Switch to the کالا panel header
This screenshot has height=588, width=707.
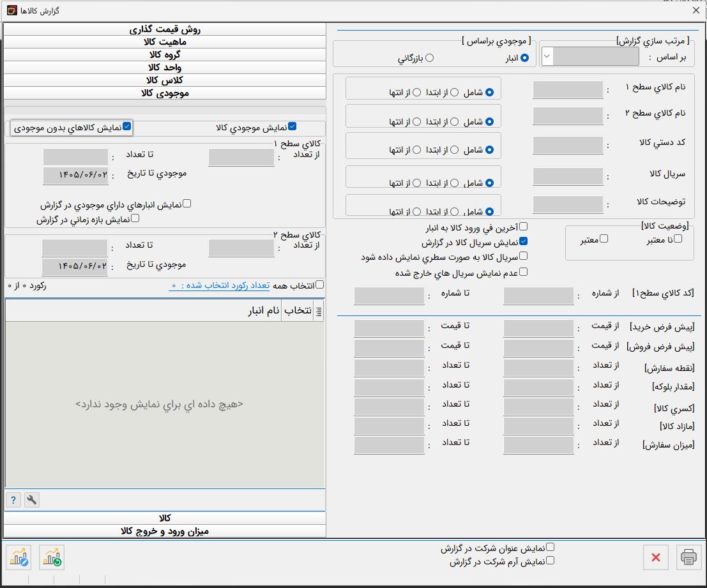tap(165, 518)
